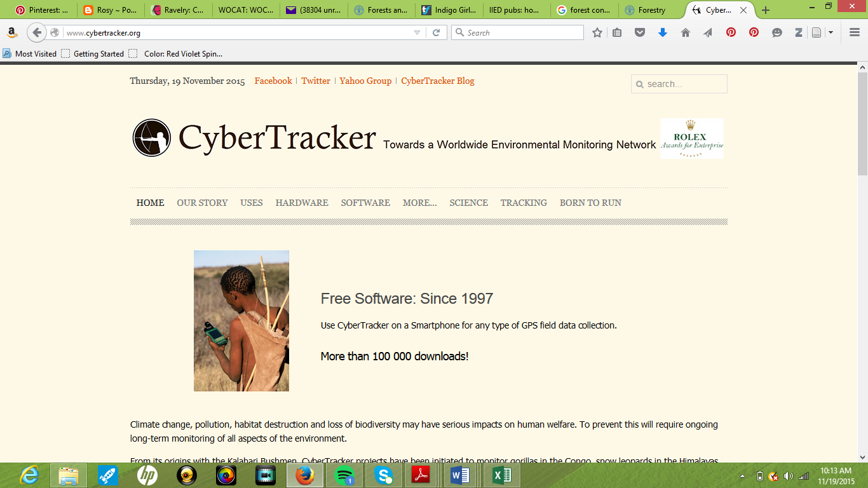Click the paper plane share icon
Viewport: 868px width, 488px height.
708,32
